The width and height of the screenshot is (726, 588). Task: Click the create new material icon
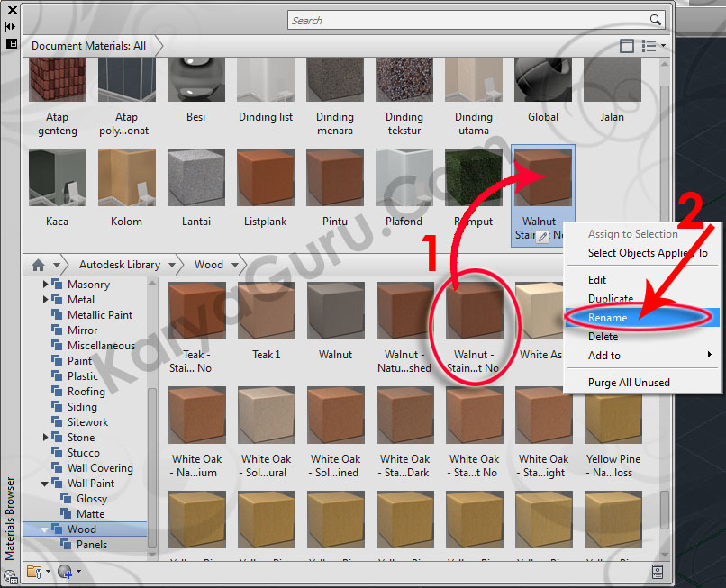(66, 571)
